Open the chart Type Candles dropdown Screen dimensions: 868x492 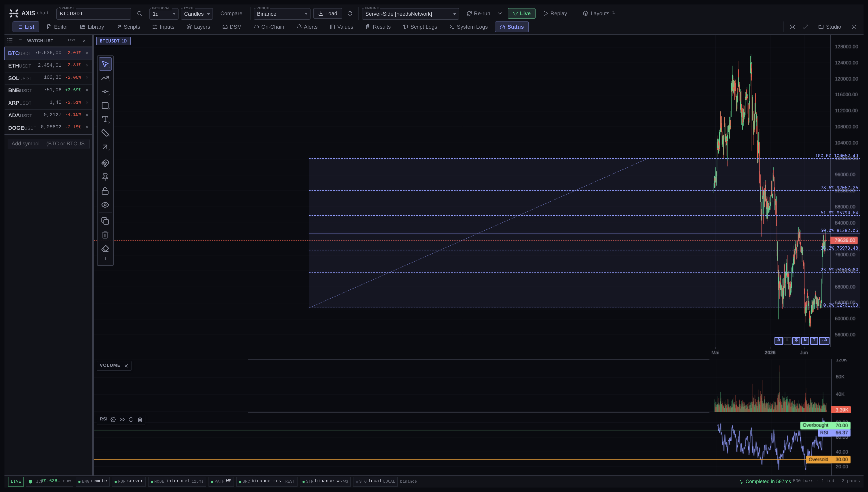[x=197, y=14]
